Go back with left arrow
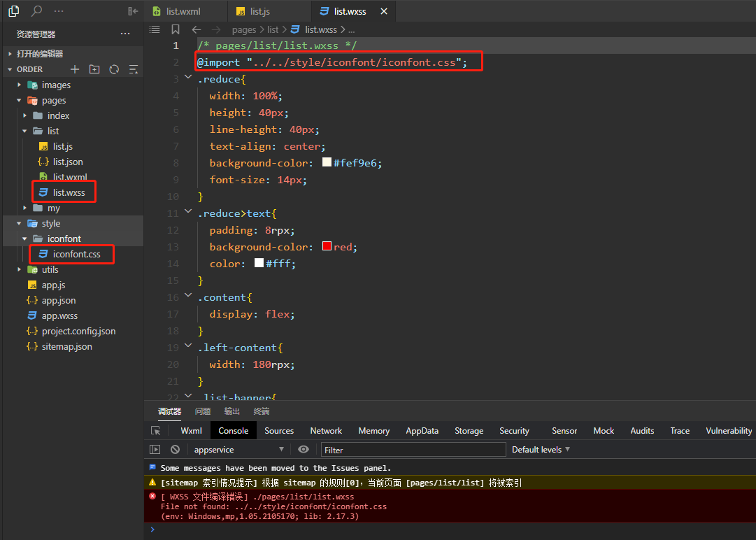 point(197,29)
